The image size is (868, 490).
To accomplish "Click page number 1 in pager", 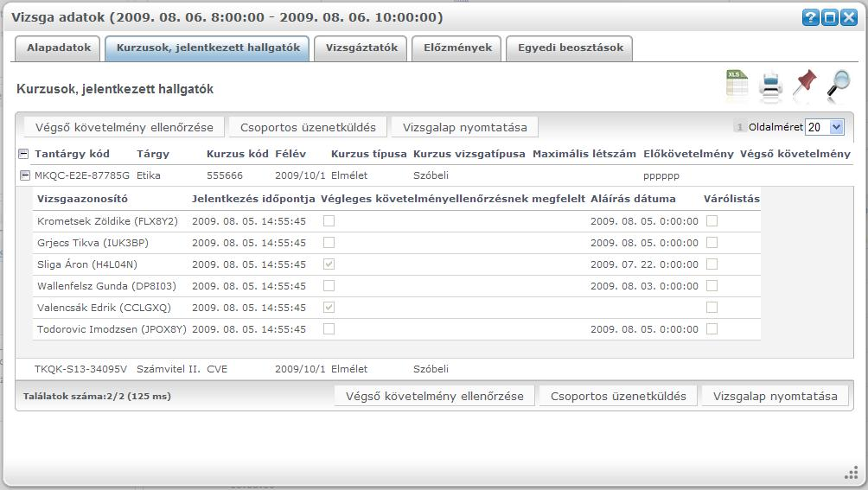I will point(739,127).
